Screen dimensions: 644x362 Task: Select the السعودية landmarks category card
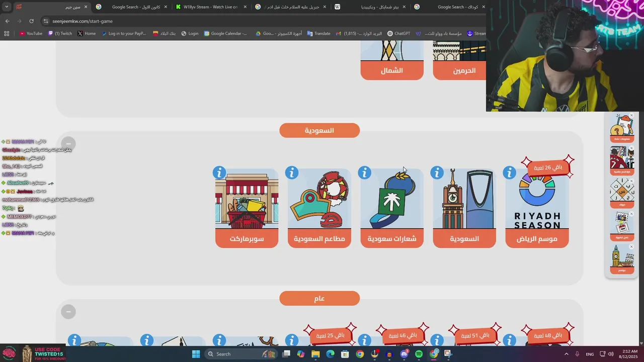(x=464, y=208)
